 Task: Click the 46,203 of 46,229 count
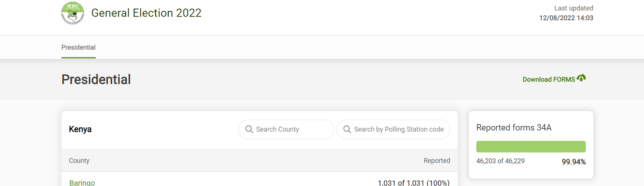(500, 161)
